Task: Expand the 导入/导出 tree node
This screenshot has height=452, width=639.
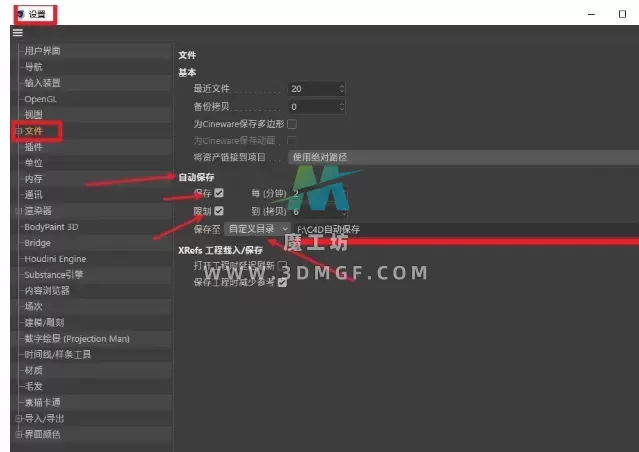Action: (18, 419)
